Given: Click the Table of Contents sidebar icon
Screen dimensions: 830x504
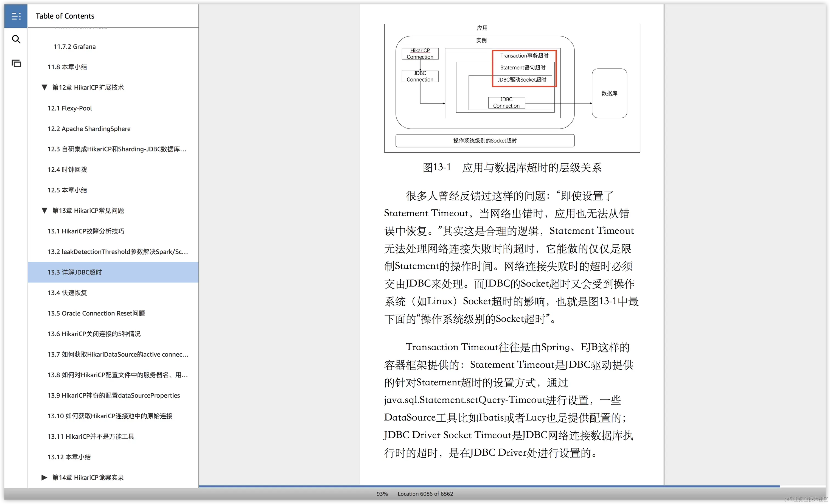Looking at the screenshot, I should (x=16, y=16).
